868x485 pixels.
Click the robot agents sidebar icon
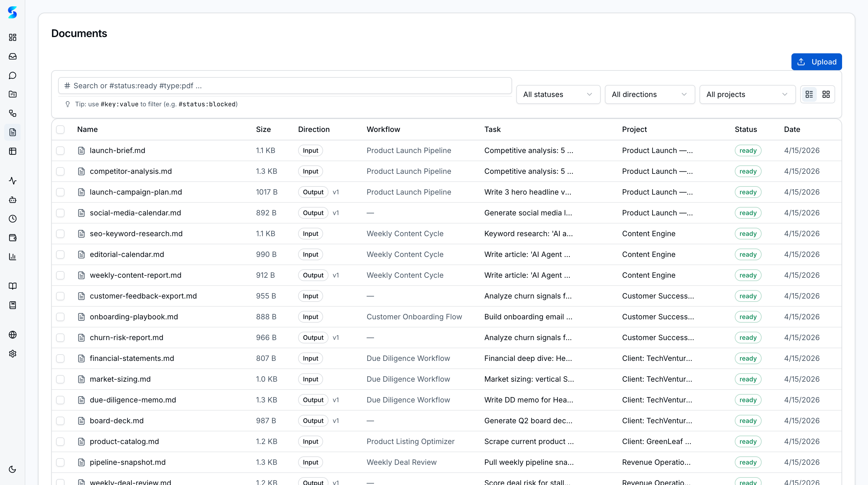point(12,200)
